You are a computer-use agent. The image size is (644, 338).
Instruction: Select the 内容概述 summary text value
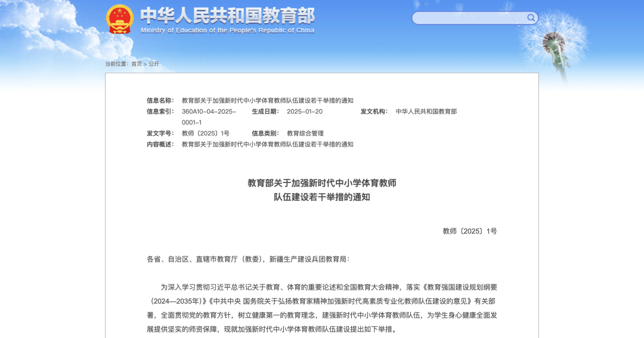pos(267,145)
